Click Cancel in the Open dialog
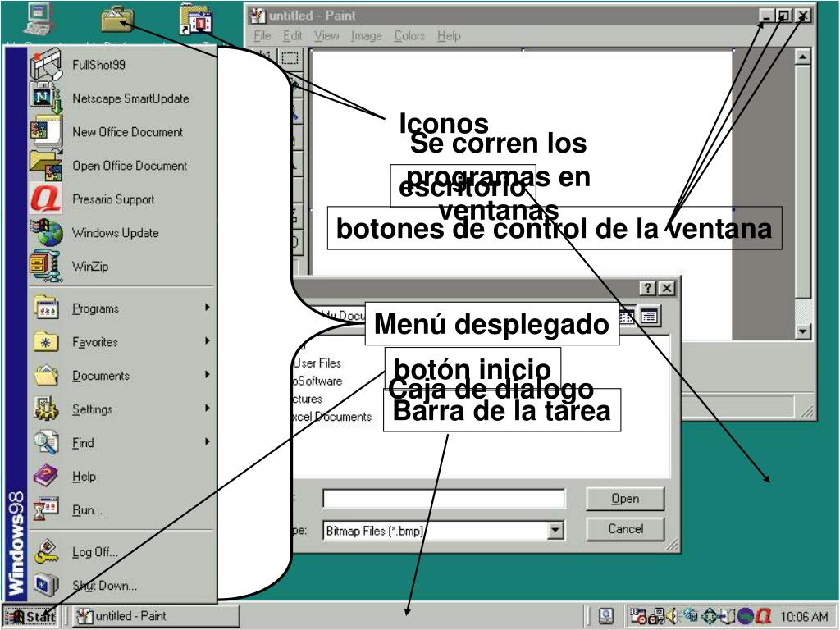 [625, 529]
